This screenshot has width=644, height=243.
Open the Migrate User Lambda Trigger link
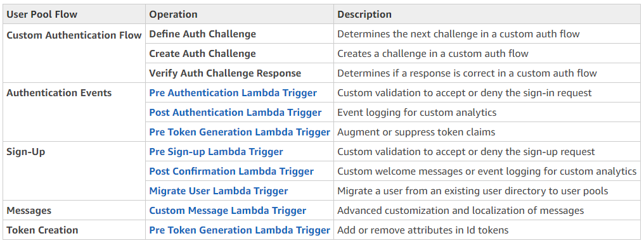(219, 191)
